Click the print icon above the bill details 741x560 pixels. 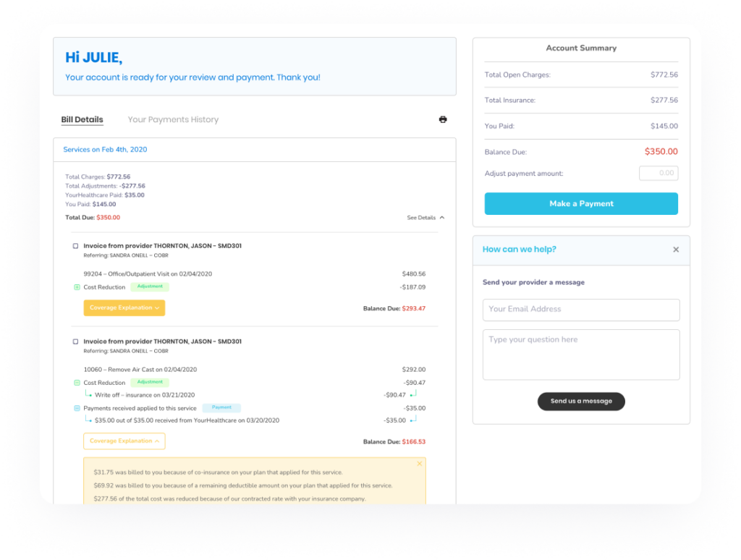pos(443,119)
